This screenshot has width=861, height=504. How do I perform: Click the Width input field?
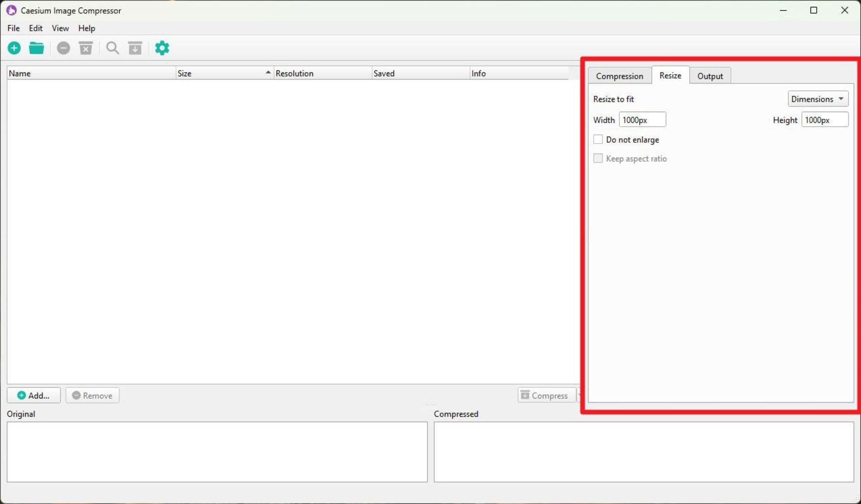[642, 120]
